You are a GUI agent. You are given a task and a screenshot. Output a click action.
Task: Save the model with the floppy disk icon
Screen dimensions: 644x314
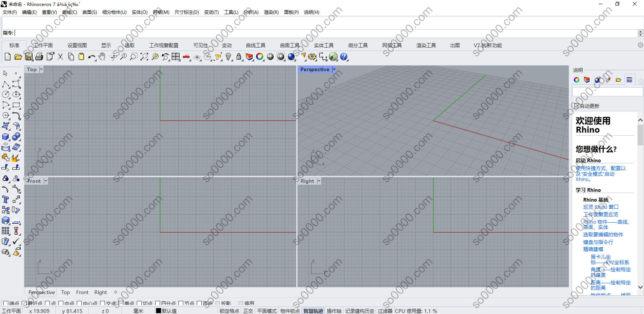[28, 57]
